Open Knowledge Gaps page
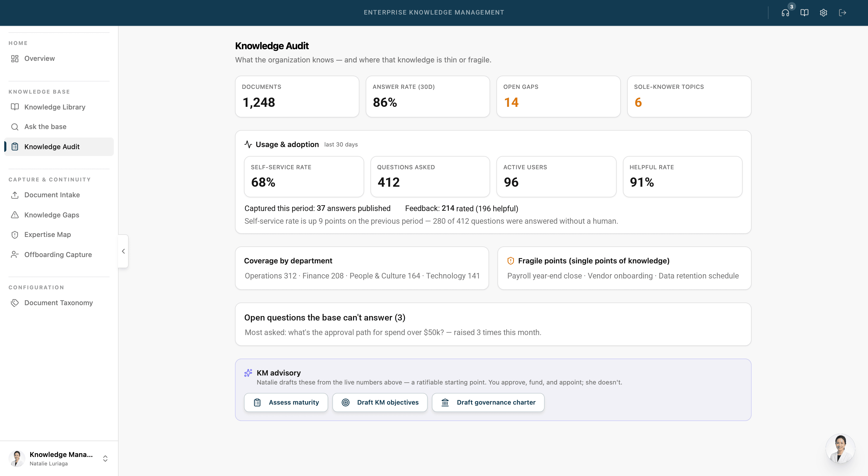 click(x=59, y=215)
